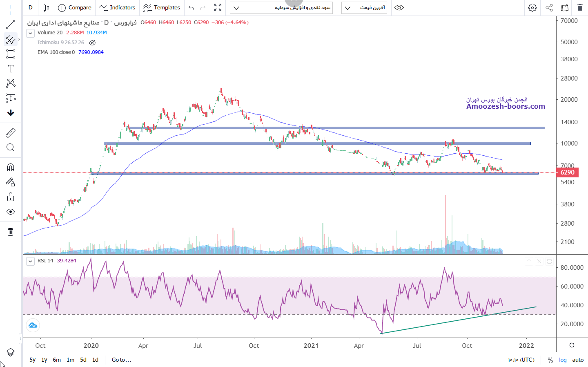The image size is (588, 367).
Task: Click the trash icon to remove drawings
Action: pyautogui.click(x=11, y=232)
